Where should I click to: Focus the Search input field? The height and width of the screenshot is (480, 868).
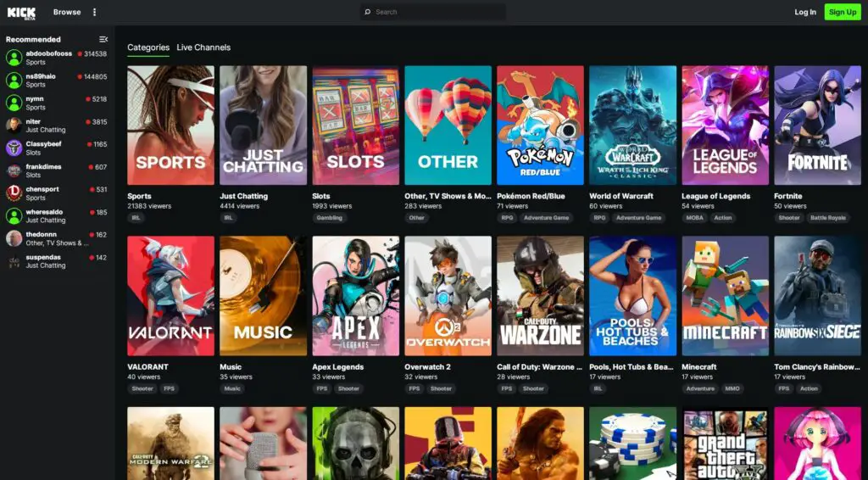tap(433, 12)
